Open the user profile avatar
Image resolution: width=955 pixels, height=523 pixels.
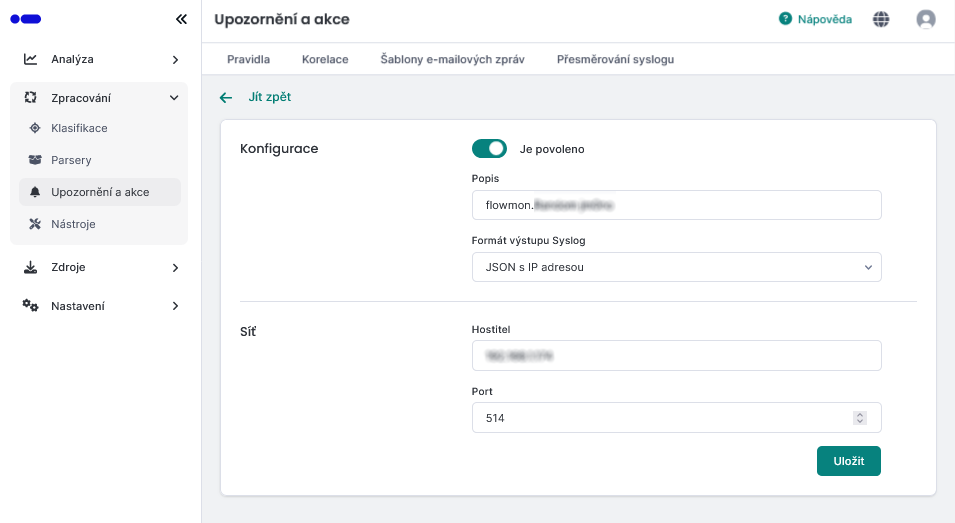pyautogui.click(x=926, y=19)
